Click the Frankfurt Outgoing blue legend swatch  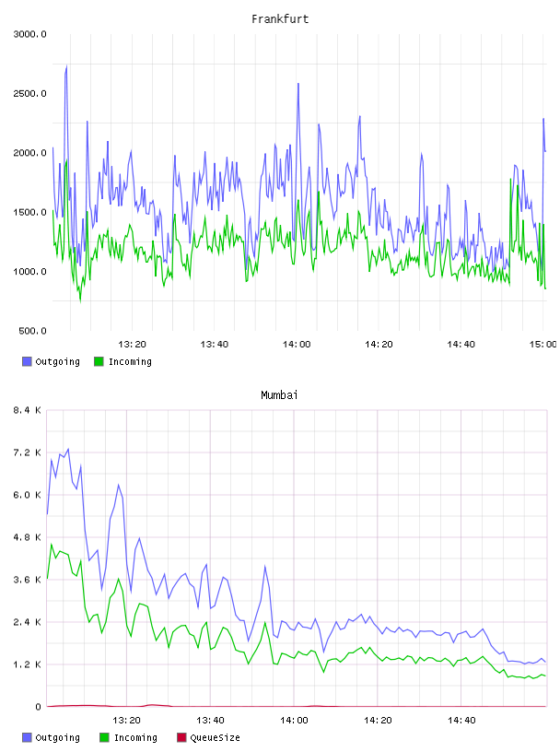pyautogui.click(x=27, y=361)
